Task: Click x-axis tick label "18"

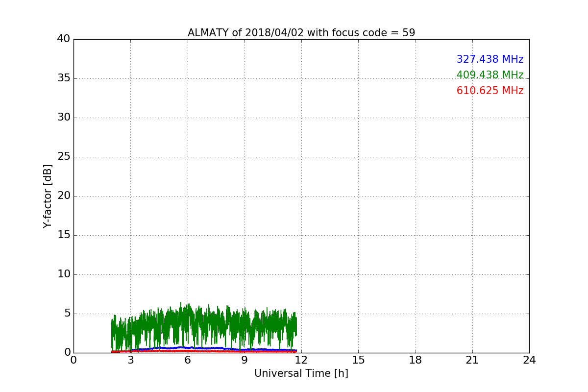Action: point(416,360)
